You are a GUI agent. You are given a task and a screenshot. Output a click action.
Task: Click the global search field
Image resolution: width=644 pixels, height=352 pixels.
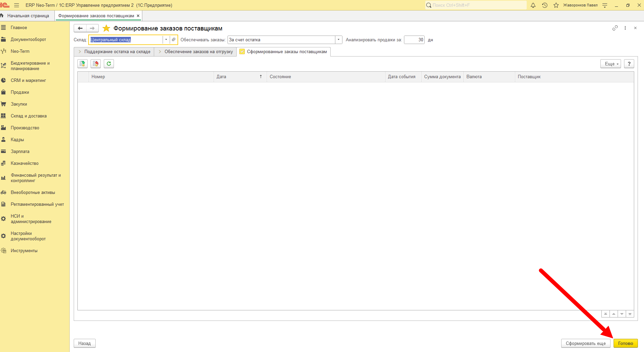476,5
